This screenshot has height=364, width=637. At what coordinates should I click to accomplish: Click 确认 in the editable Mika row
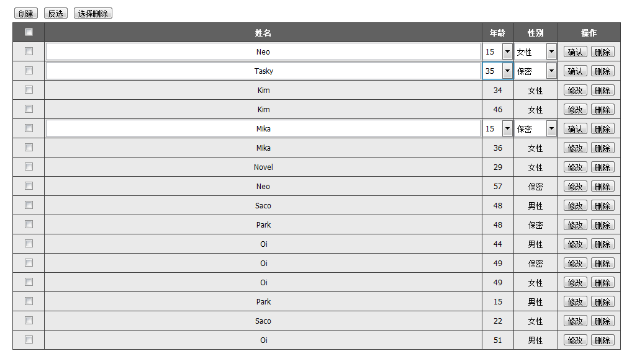[576, 129]
